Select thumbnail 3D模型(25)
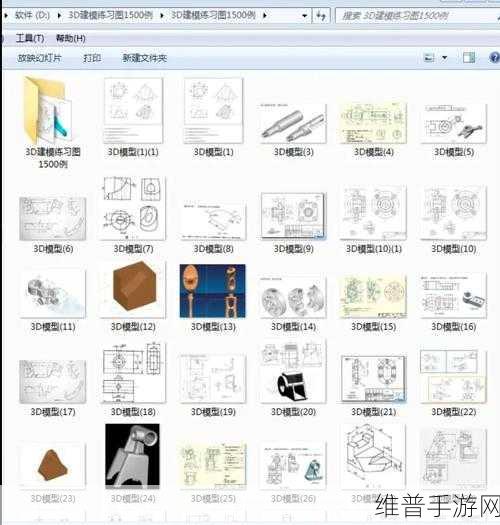The height and width of the screenshot is (525, 500). [x=213, y=466]
